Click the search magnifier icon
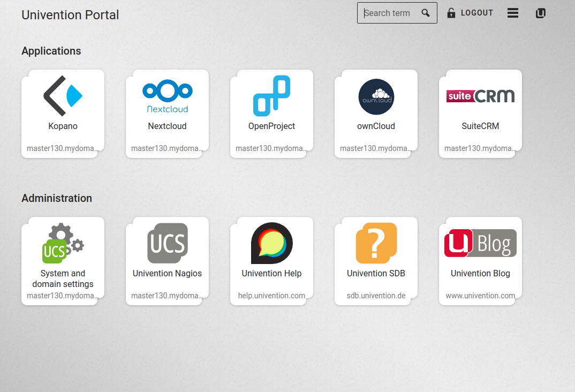The image size is (575, 392). coord(426,12)
